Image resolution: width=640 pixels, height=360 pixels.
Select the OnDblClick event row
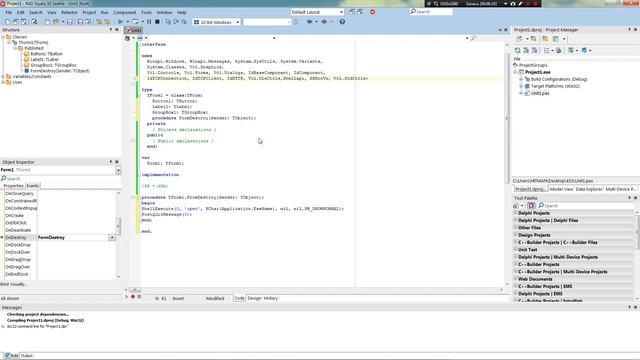[x=60, y=223]
